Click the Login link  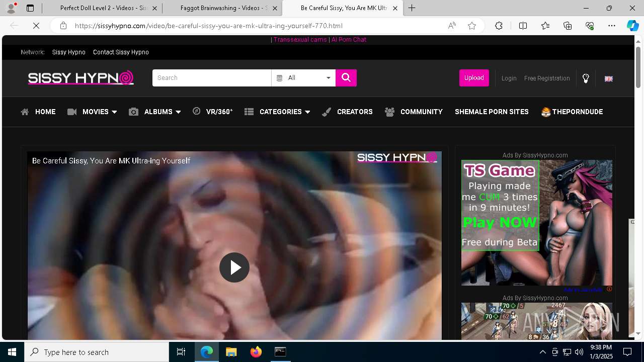(x=509, y=78)
